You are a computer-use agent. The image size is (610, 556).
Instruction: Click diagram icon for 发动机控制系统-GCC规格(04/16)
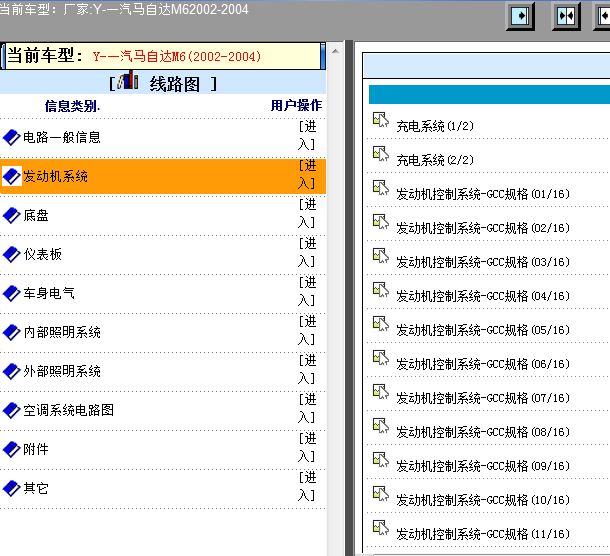[381, 289]
